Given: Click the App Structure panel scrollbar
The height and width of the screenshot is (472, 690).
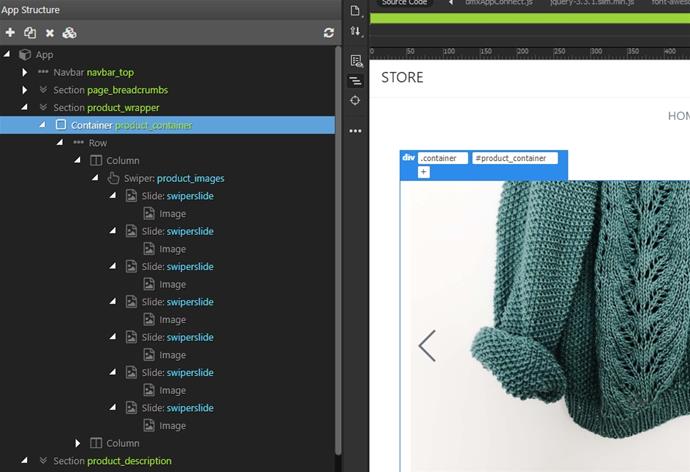Looking at the screenshot, I should [338, 251].
